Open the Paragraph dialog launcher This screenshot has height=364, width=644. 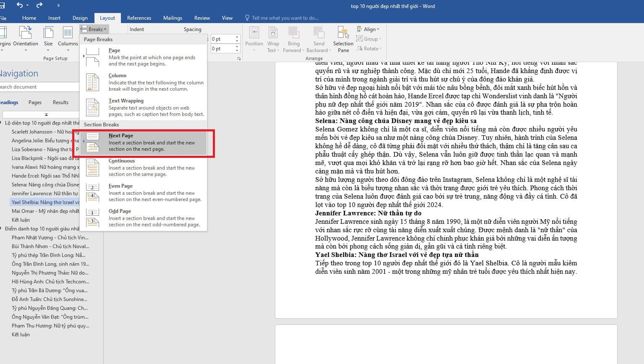click(x=239, y=58)
